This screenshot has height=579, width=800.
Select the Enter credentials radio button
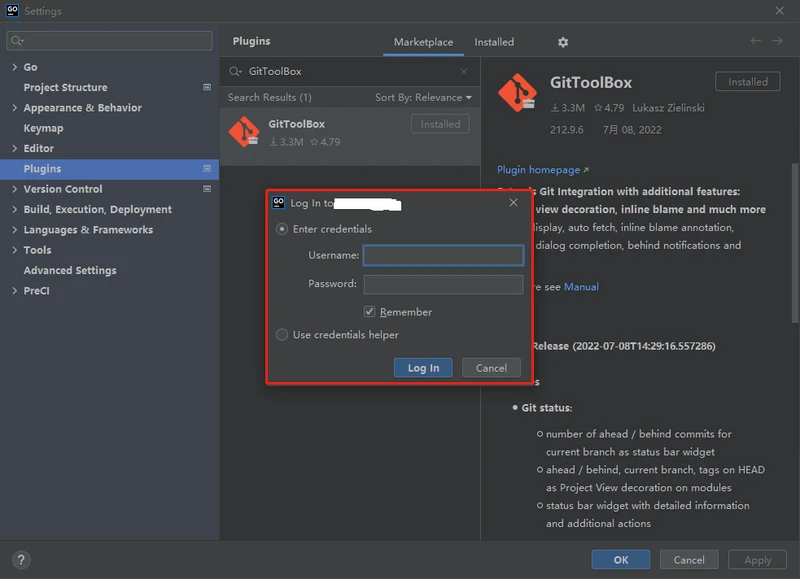(x=282, y=229)
